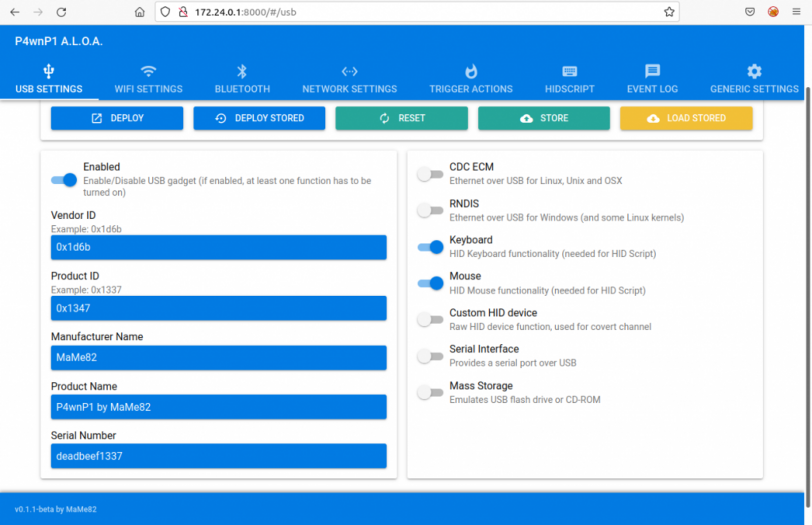Click the P4wnP1 A.L.O.A. title
The width and height of the screenshot is (812, 525).
click(59, 42)
